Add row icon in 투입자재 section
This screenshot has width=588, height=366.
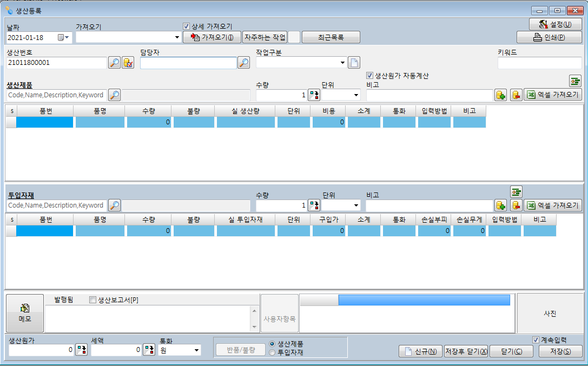coord(500,205)
